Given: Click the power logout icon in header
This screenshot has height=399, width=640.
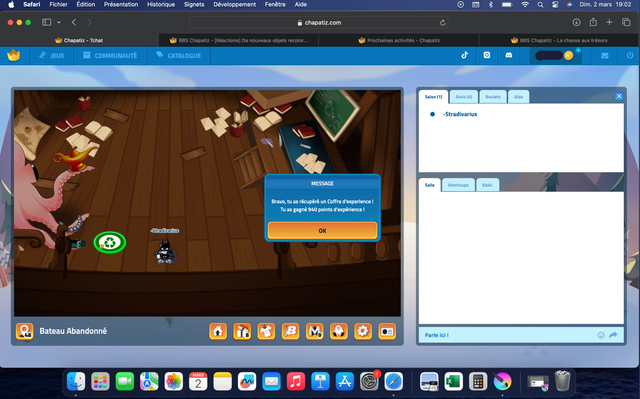Looking at the screenshot, I should (630, 55).
